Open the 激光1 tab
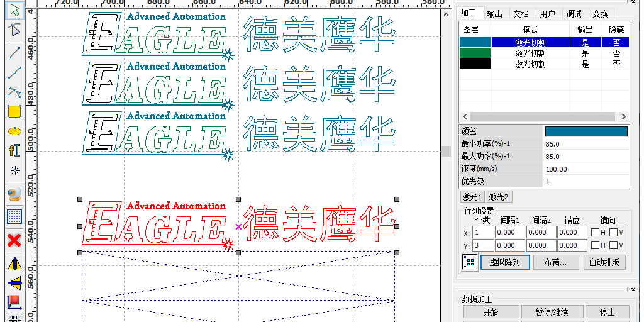Image resolution: width=644 pixels, height=322 pixels. coord(472,197)
